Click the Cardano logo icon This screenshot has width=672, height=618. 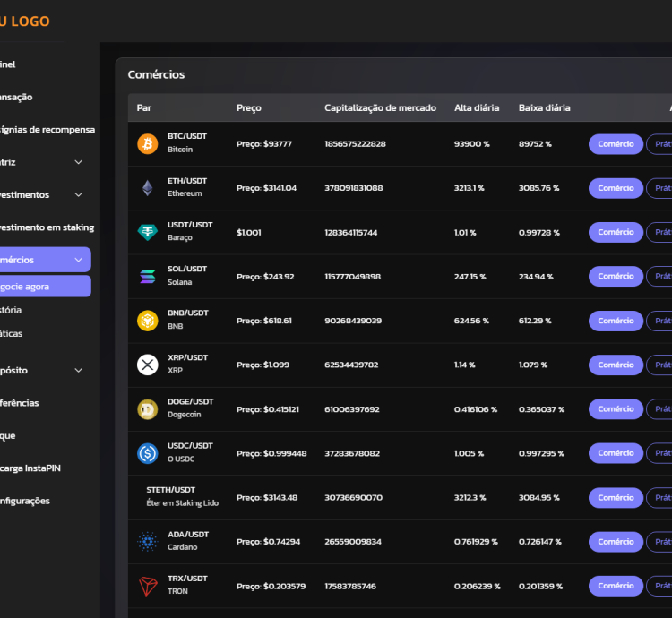(x=148, y=541)
